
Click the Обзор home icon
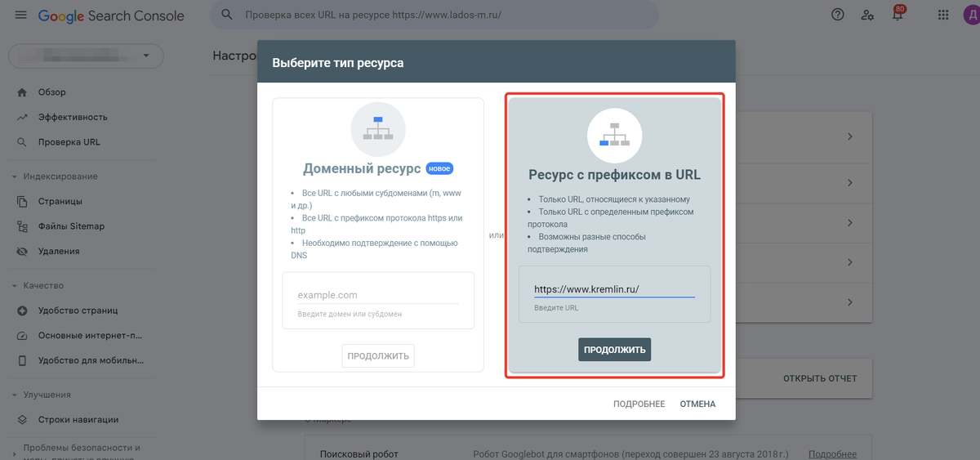point(22,92)
